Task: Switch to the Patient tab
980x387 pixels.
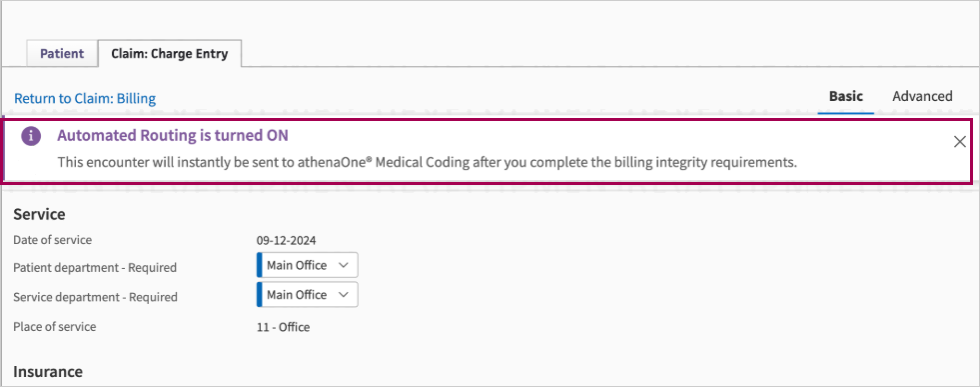Action: [62, 53]
